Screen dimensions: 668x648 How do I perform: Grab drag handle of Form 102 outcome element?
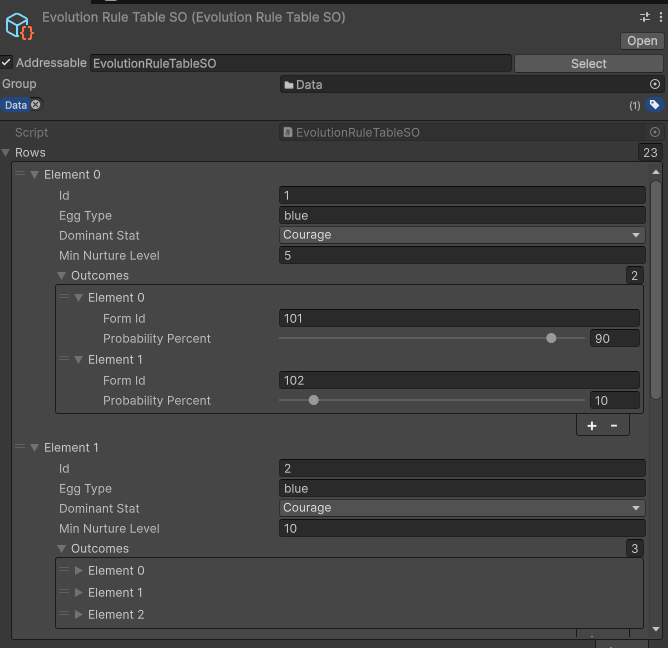64,358
